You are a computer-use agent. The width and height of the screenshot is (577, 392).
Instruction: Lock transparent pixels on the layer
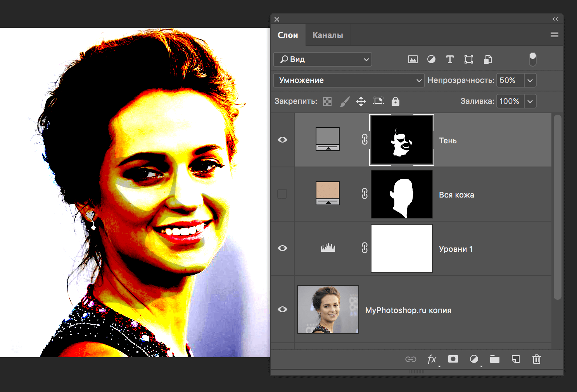point(327,101)
